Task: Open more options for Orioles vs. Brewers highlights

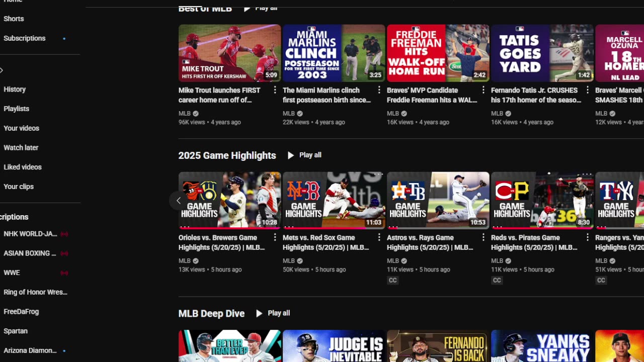Action: pyautogui.click(x=275, y=237)
